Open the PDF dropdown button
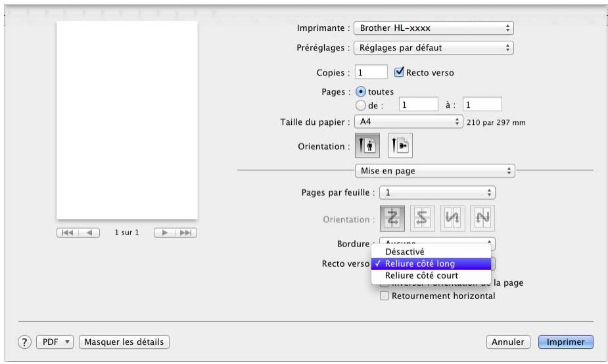 coord(55,342)
